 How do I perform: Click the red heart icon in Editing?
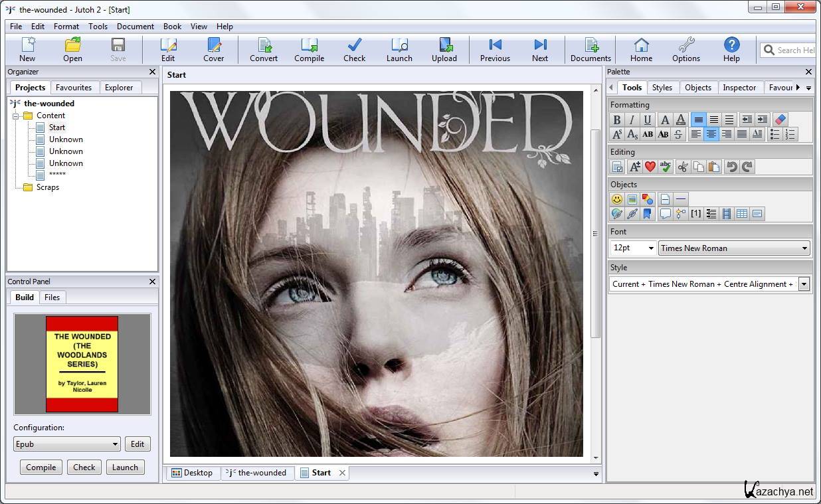tap(650, 167)
